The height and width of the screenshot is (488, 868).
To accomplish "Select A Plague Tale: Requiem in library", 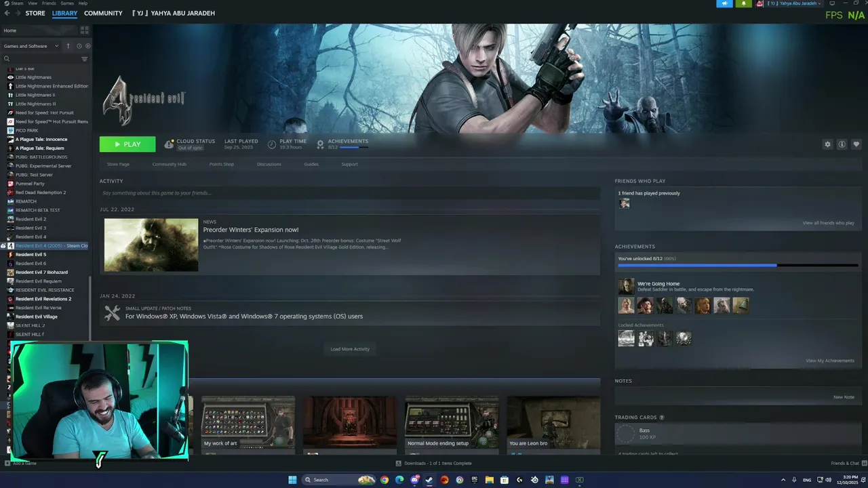I will [40, 148].
